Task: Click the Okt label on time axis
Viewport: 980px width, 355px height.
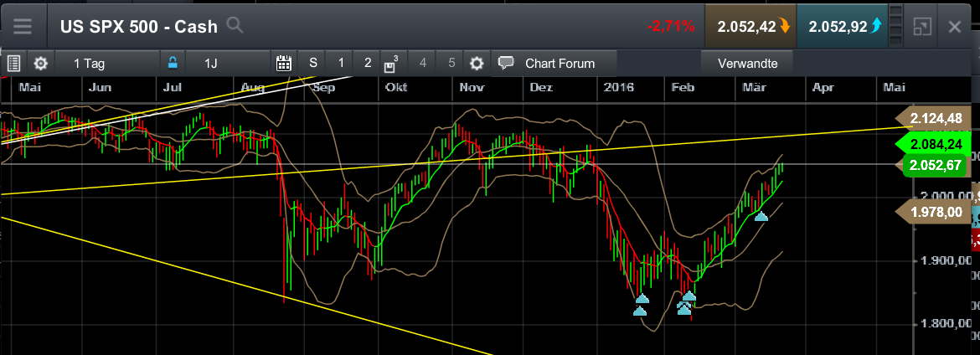Action: [x=396, y=88]
